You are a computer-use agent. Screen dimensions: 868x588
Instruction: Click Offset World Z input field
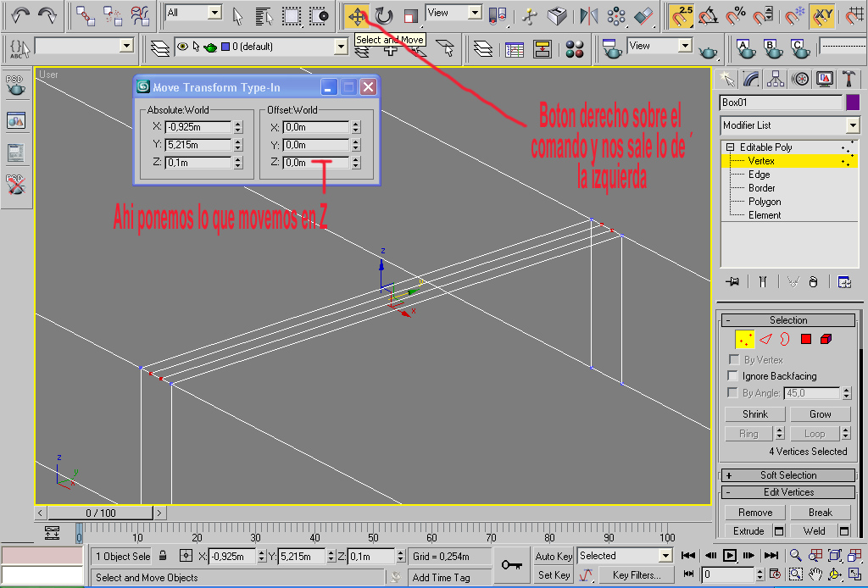pyautogui.click(x=316, y=163)
